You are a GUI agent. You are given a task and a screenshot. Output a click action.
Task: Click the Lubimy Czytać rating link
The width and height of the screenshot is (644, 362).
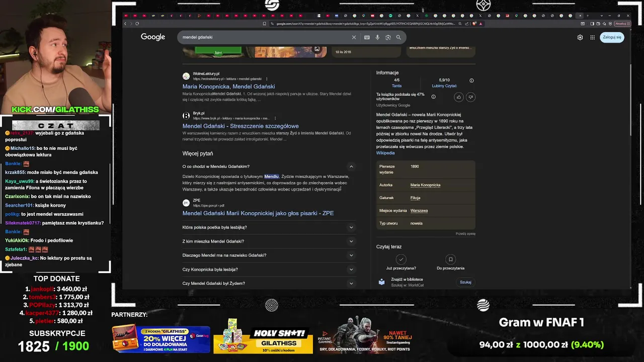tap(444, 86)
